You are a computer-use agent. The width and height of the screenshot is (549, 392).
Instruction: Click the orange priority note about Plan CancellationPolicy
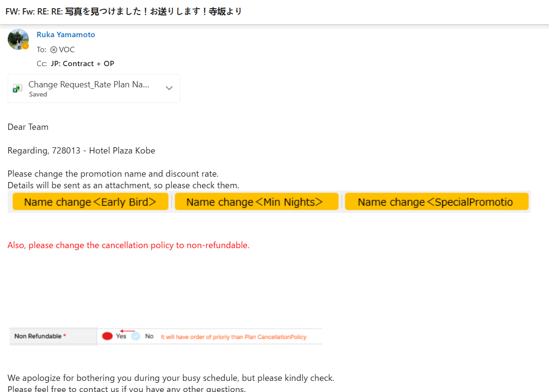tap(234, 337)
